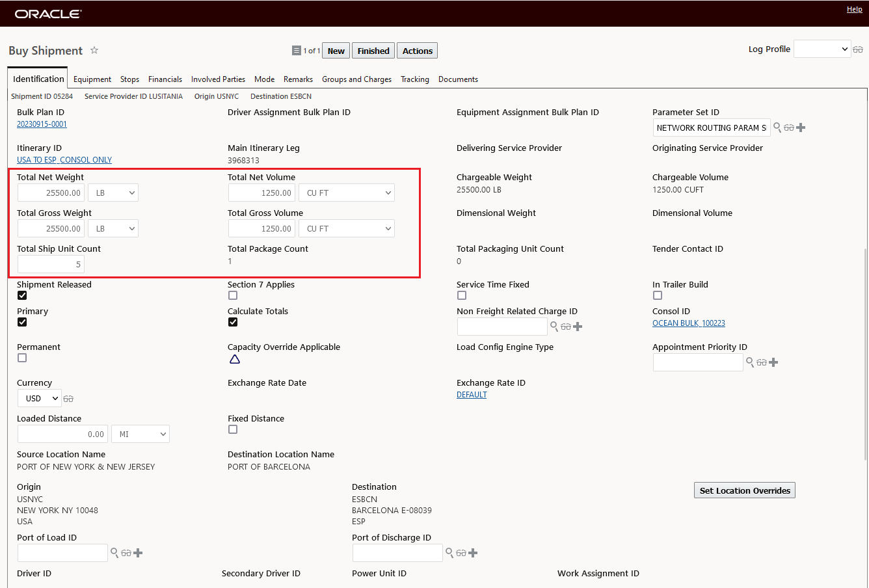
Task: Add new Appointment Priority ID with the plus
Action: (x=773, y=362)
